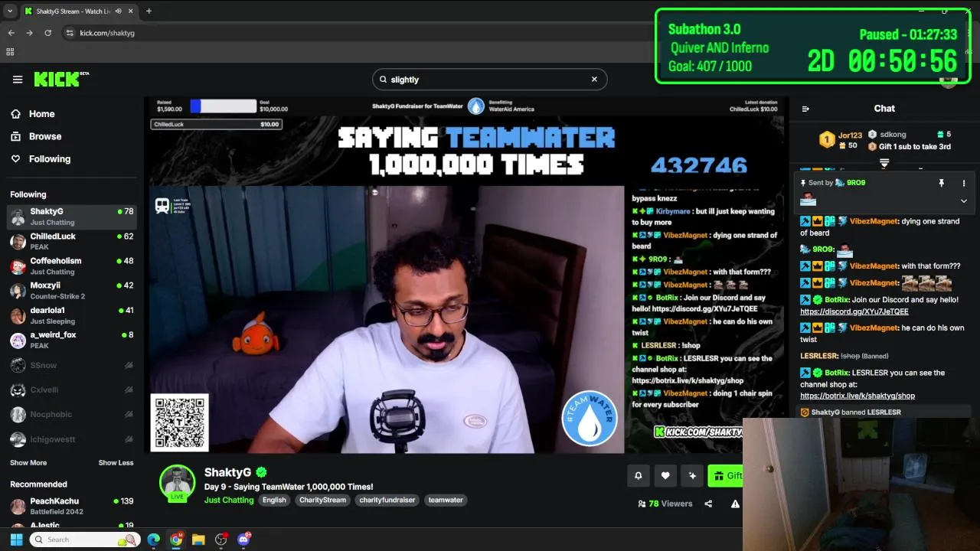Click the Windows taskbar search box

(x=84, y=540)
